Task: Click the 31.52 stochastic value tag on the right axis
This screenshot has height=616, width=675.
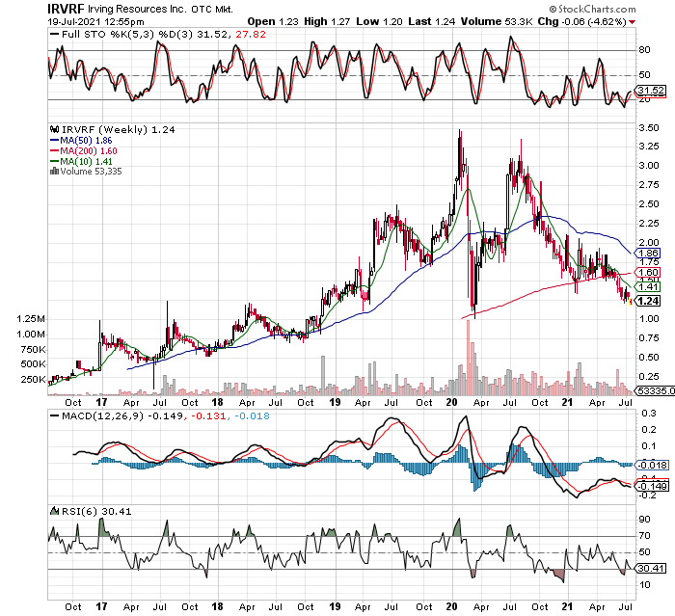Action: pyautogui.click(x=651, y=91)
